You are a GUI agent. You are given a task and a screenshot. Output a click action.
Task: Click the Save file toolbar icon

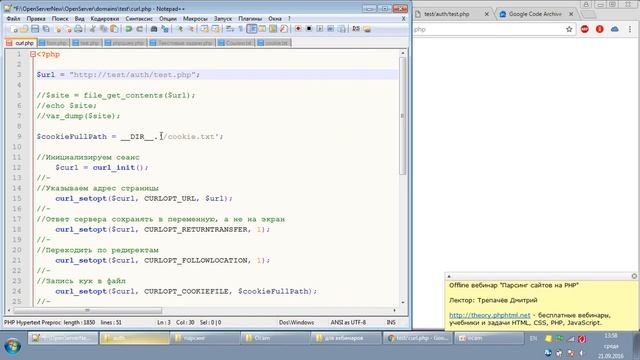(35, 29)
